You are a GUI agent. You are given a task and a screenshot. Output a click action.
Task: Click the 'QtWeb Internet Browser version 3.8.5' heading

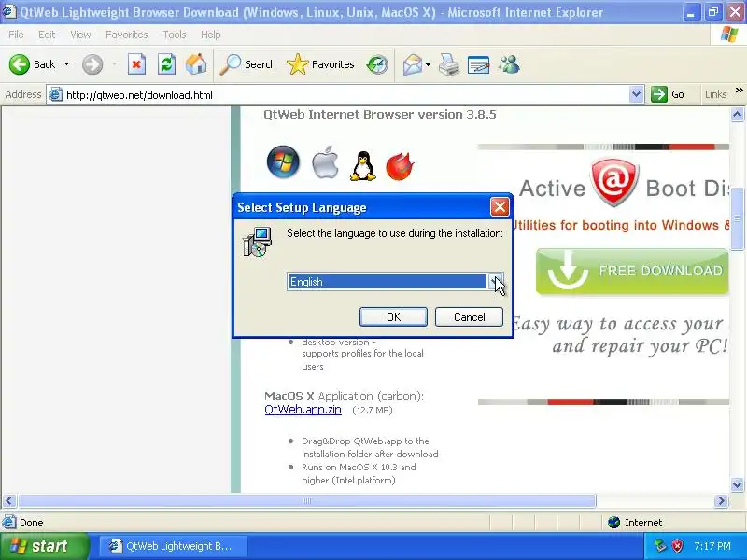click(380, 114)
